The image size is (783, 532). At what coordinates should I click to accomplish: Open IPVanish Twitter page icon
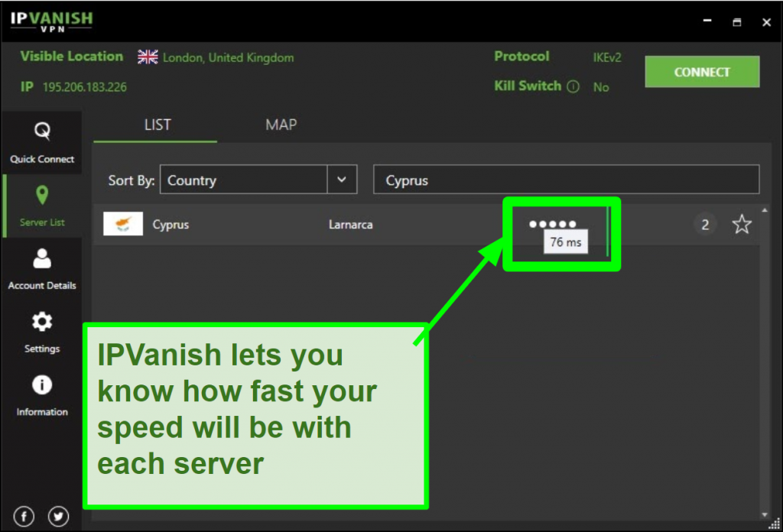point(58,516)
